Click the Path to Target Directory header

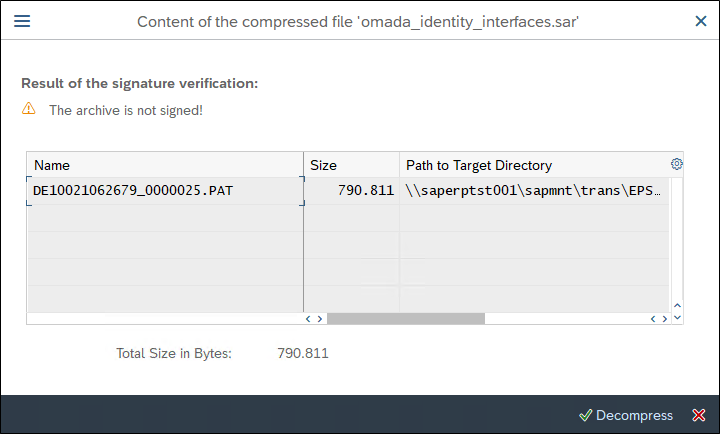pos(534,165)
